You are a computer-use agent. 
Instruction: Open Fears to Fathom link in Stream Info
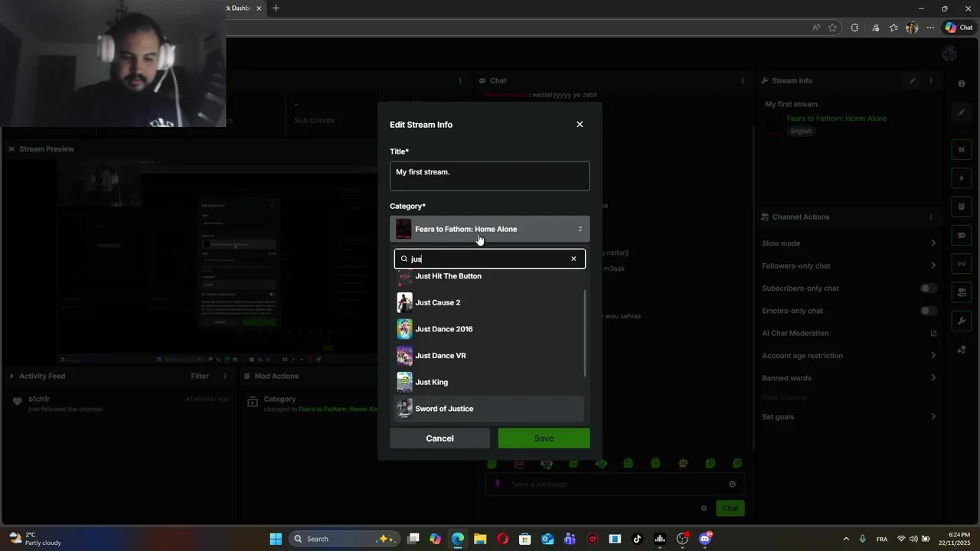[836, 119]
